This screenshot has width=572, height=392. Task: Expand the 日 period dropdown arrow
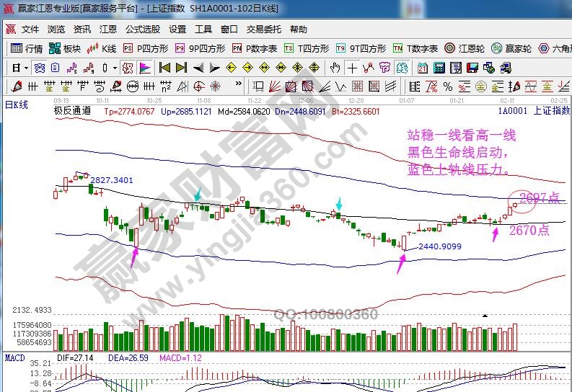[27, 68]
